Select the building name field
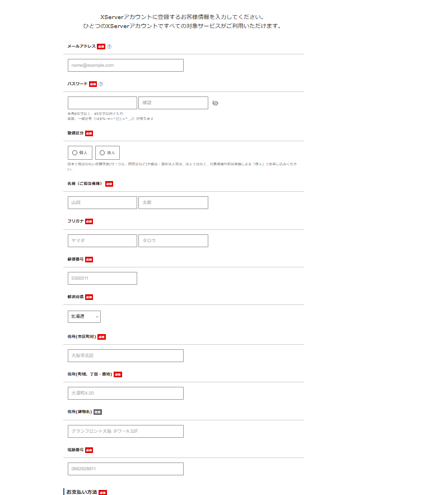 [x=125, y=431]
